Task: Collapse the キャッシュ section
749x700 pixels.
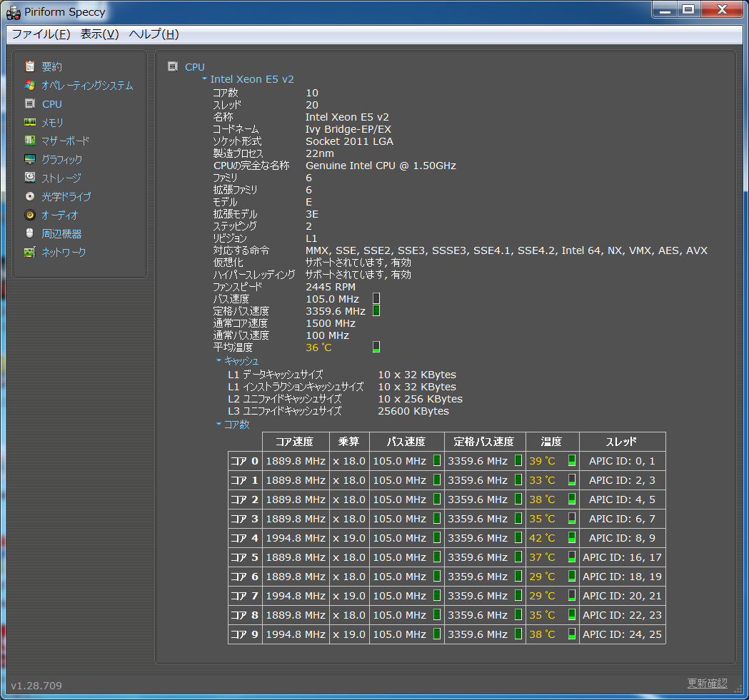Action: 218,360
